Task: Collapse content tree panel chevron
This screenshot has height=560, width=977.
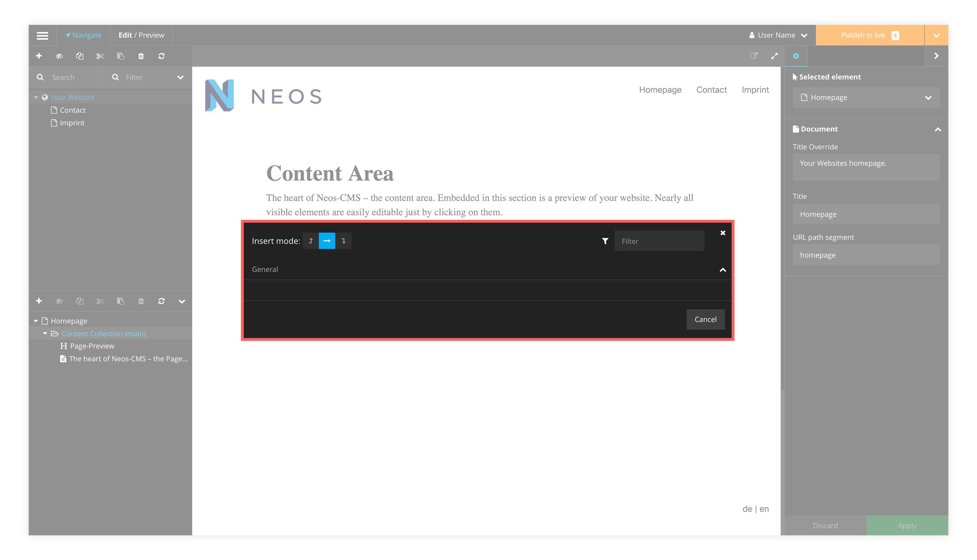Action: (x=182, y=302)
